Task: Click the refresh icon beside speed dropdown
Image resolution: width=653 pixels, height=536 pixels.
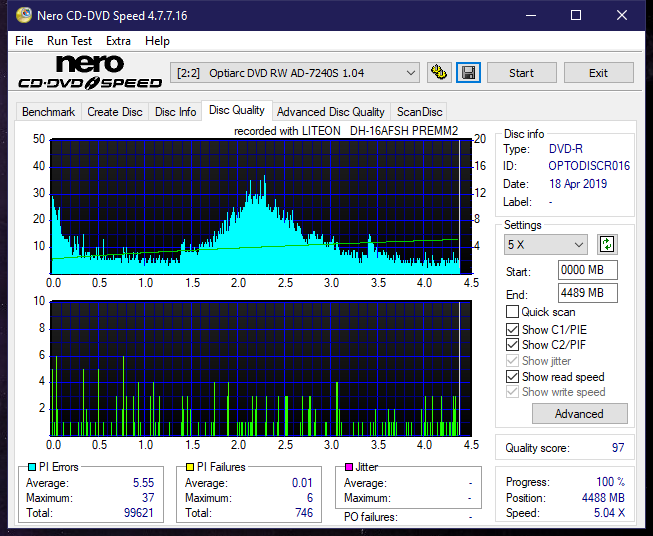Action: tap(607, 244)
